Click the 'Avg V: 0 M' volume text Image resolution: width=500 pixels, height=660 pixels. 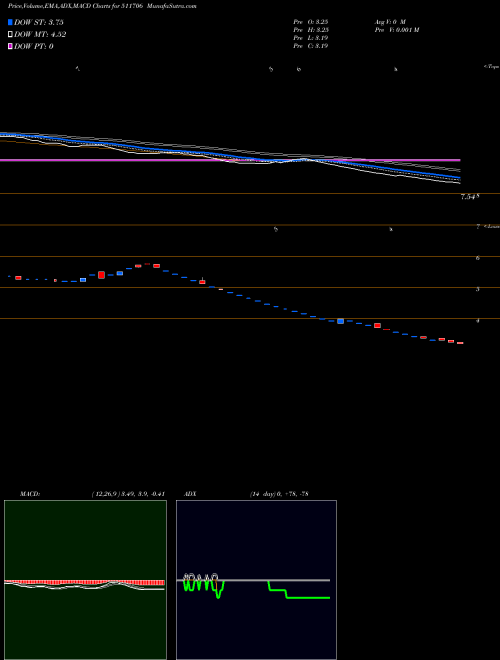point(389,21)
